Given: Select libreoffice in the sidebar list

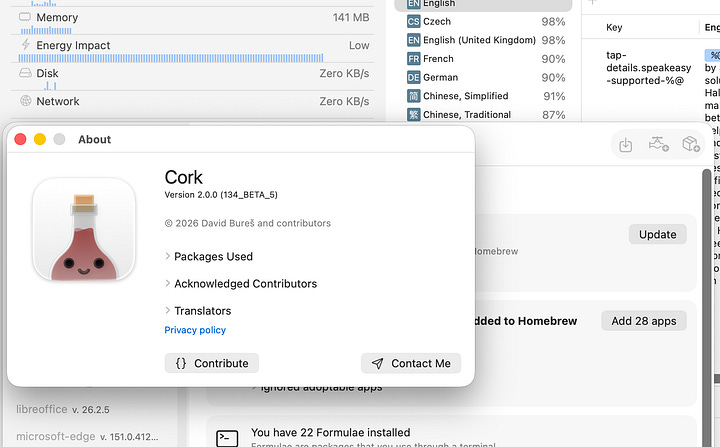Looking at the screenshot, I should [x=41, y=409].
